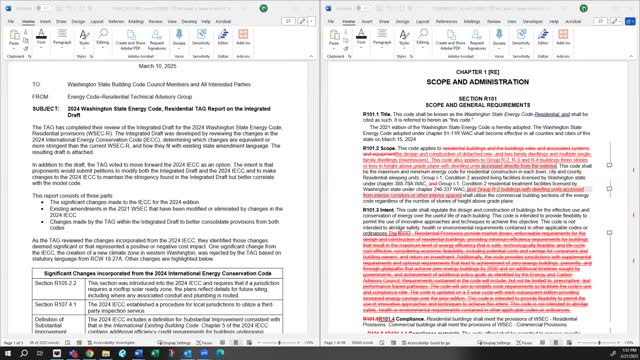This screenshot has height=360, width=640.
Task: Open Add-ins in the memo document window
Action: pyautogui.click(x=243, y=38)
